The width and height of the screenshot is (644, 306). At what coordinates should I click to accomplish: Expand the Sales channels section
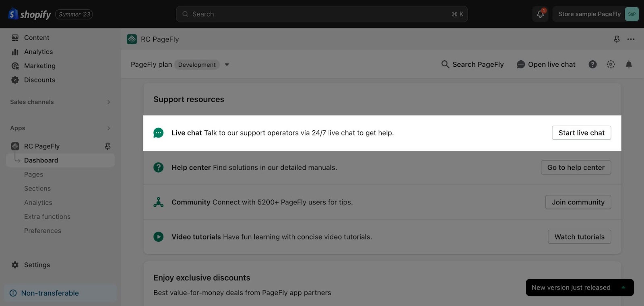coord(60,102)
